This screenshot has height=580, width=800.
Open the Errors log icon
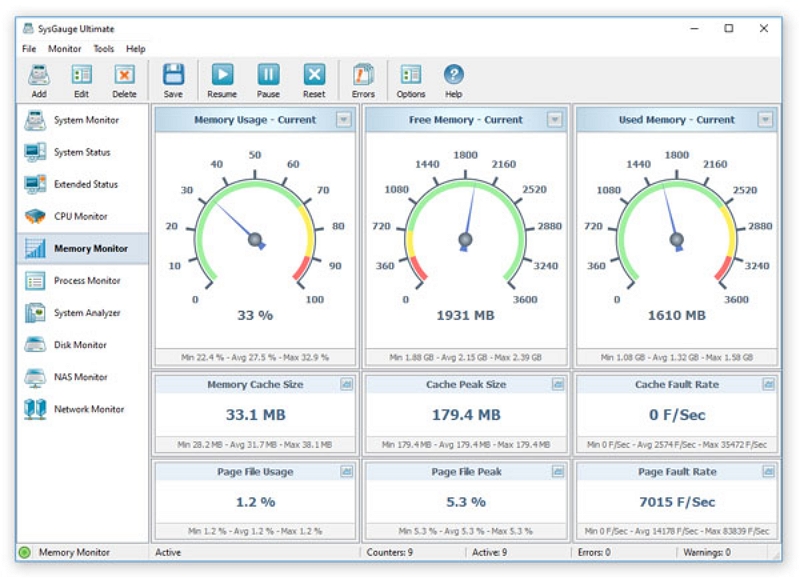[x=363, y=75]
